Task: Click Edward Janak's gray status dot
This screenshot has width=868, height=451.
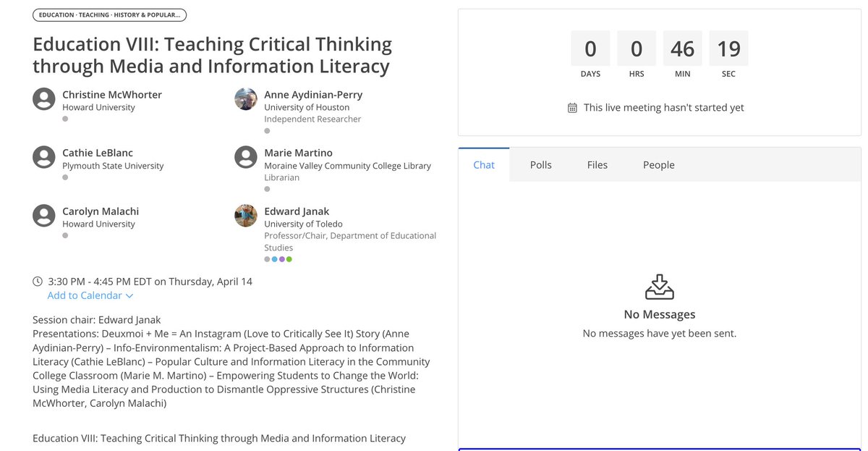Action: coord(267,259)
